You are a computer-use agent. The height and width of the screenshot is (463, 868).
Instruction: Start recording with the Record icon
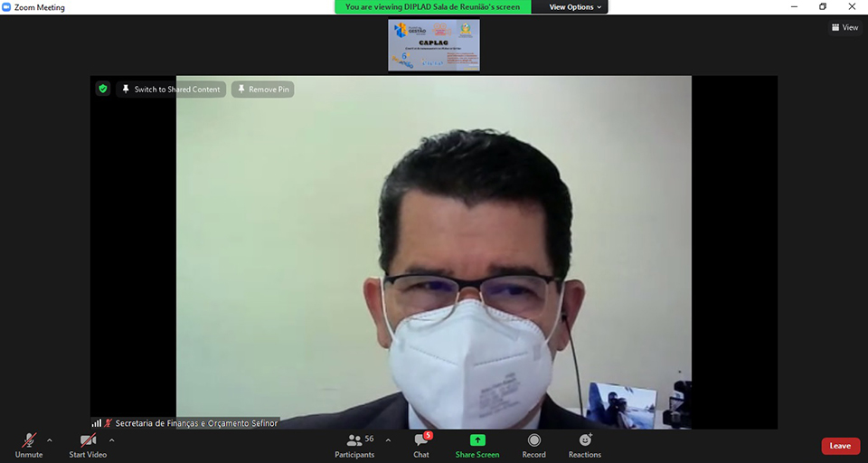pos(533,440)
